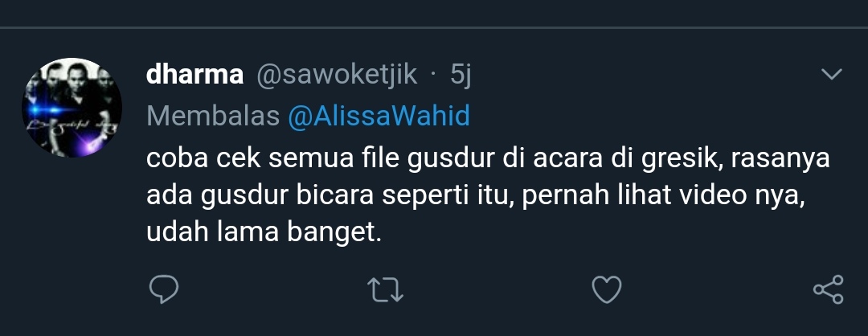Image resolution: width=868 pixels, height=336 pixels.
Task: Open the @AlissaWahid mention link
Action: [x=379, y=116]
